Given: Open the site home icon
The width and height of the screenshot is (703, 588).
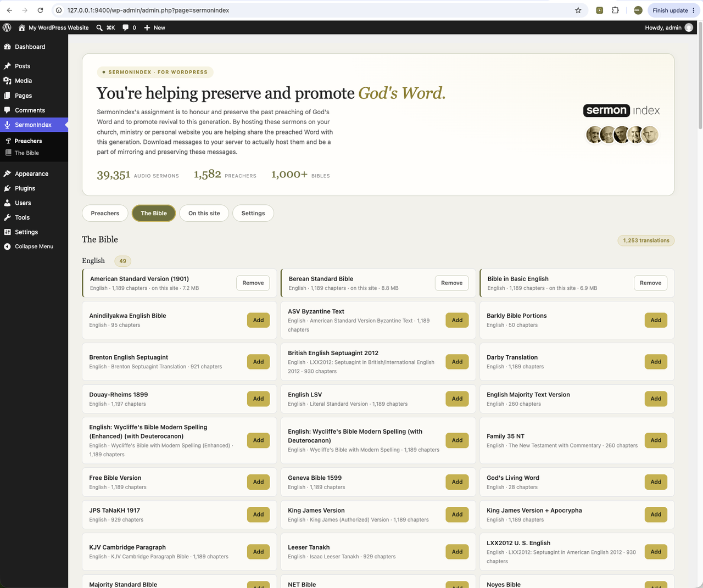Looking at the screenshot, I should (21, 27).
